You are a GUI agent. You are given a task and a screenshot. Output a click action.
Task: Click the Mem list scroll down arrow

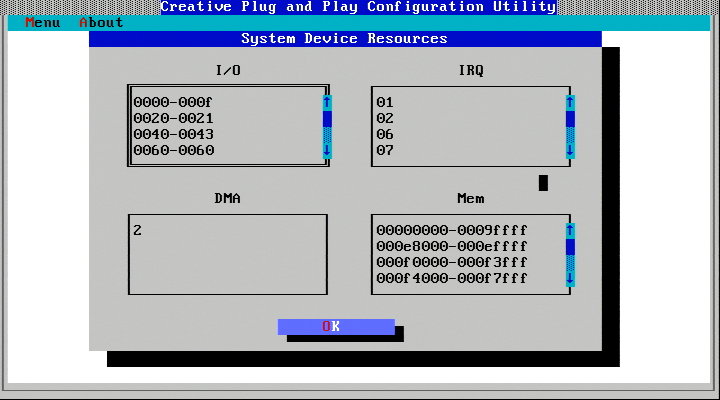coord(570,279)
